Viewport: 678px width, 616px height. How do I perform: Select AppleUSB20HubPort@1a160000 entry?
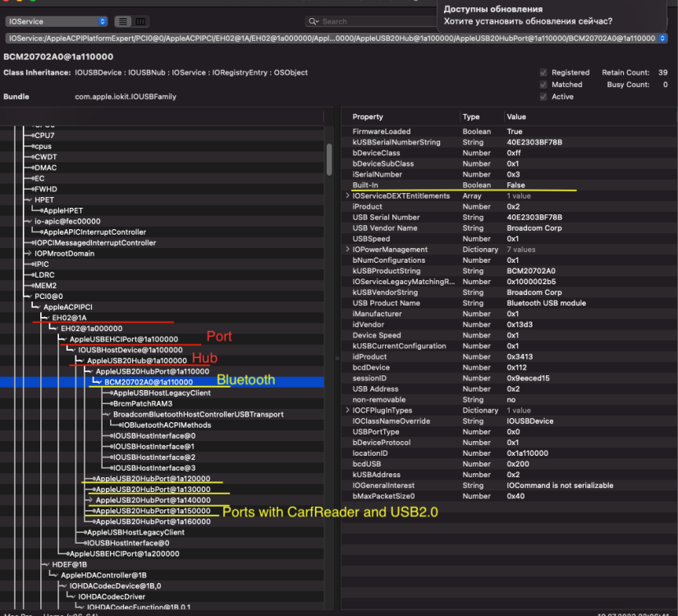[x=153, y=522]
